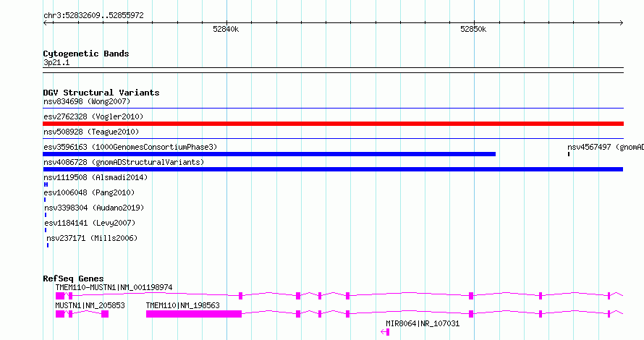Image resolution: width=644 pixels, height=340 pixels.
Task: Open esv3596163 (1000GenomesConsortiumPhase3) label
Action: 130,147
